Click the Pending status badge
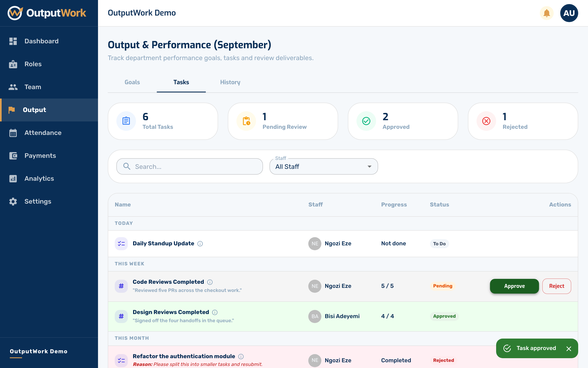 pos(443,286)
